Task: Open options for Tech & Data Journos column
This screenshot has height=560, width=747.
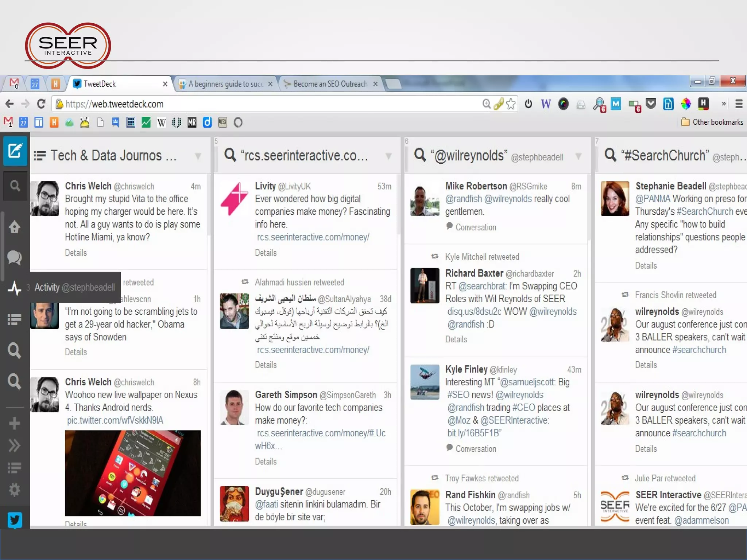Action: tap(198, 156)
